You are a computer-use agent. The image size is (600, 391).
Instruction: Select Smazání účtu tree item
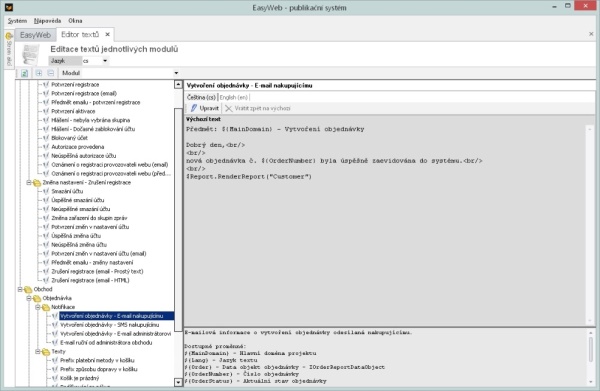pyautogui.click(x=67, y=191)
